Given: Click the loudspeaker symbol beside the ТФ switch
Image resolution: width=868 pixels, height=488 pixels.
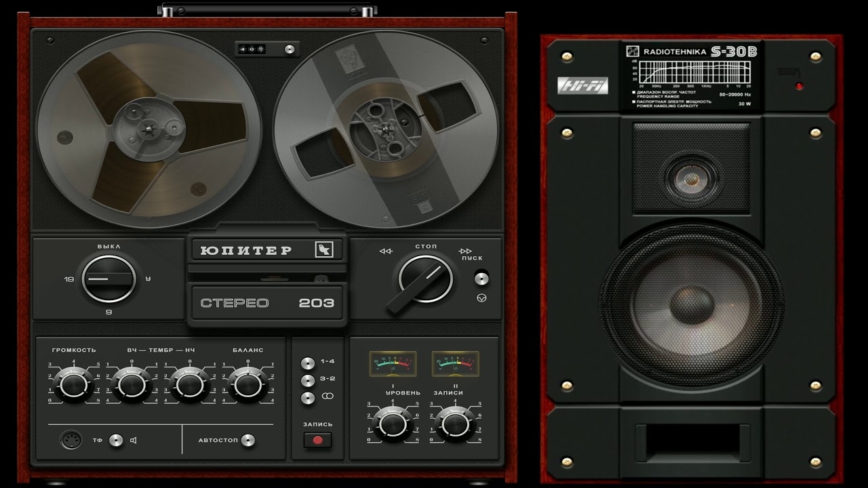Looking at the screenshot, I should [134, 441].
